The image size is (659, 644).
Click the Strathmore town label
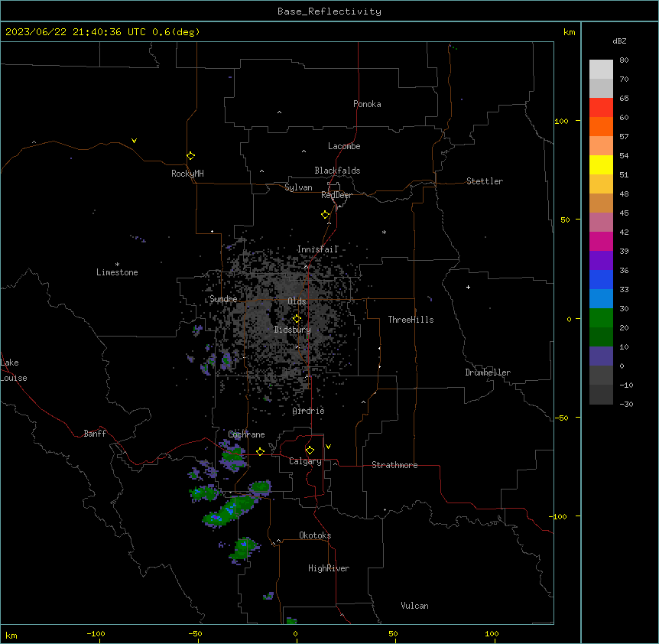(x=394, y=465)
